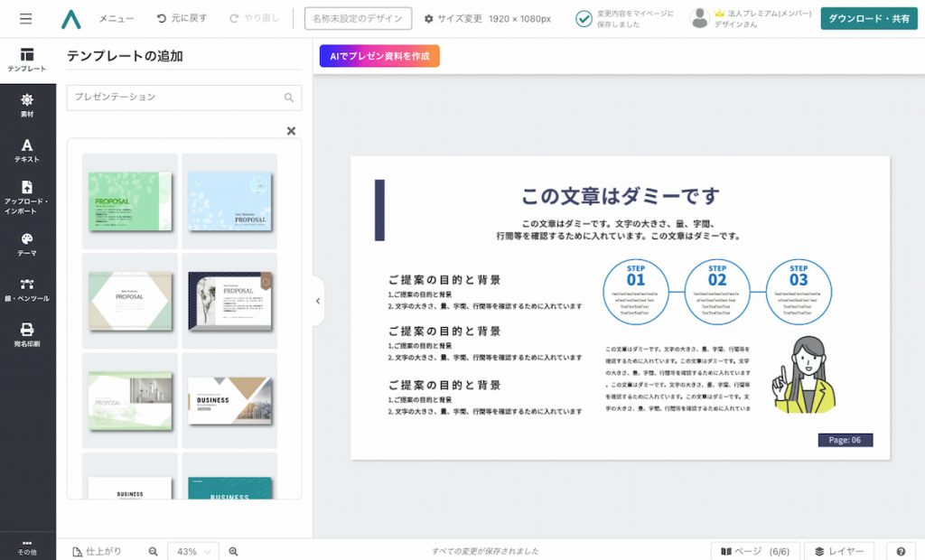Switch to the テンプレート tab

click(x=27, y=61)
